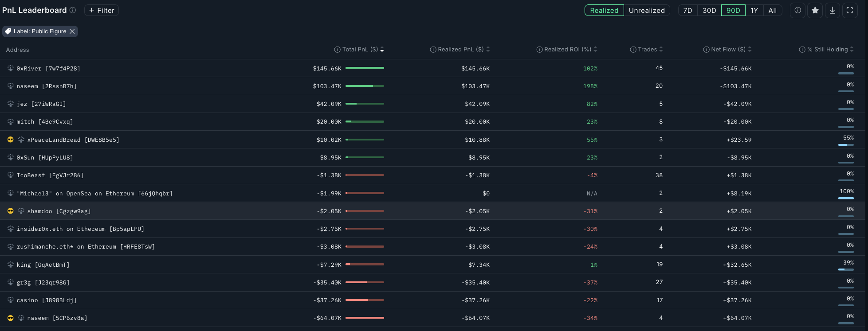
Task: Select the Realized toggle option
Action: [604, 10]
